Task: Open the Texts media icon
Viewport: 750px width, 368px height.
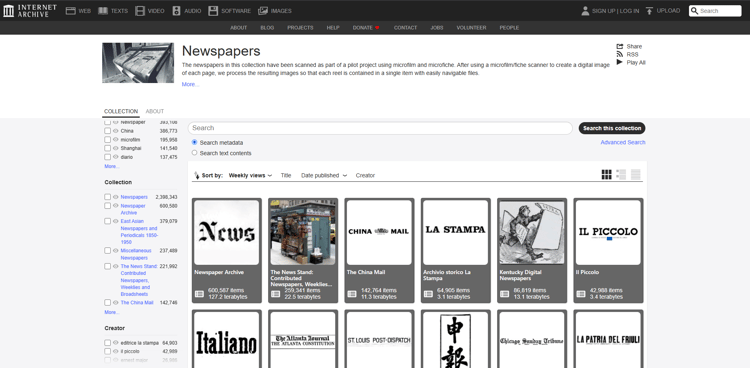Action: coord(103,11)
